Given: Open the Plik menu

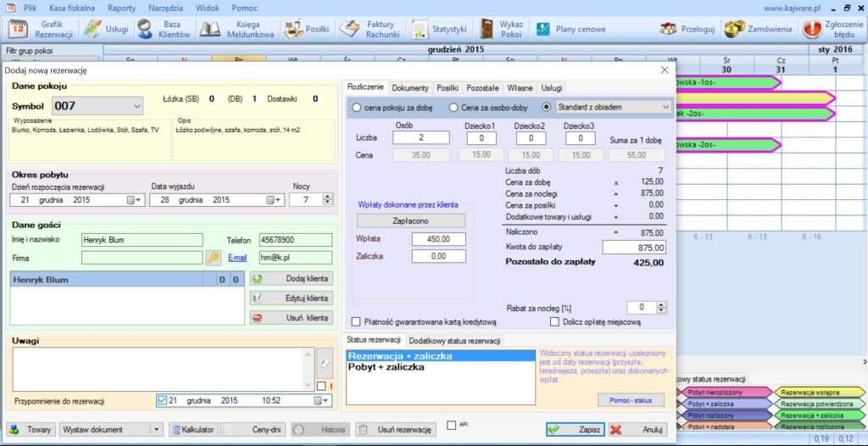Looking at the screenshot, I should (30, 8).
